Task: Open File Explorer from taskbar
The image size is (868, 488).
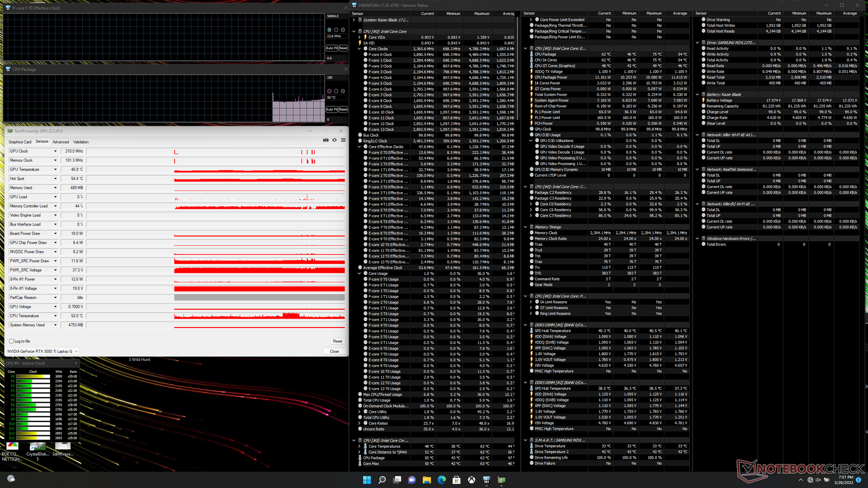Action: [x=426, y=479]
